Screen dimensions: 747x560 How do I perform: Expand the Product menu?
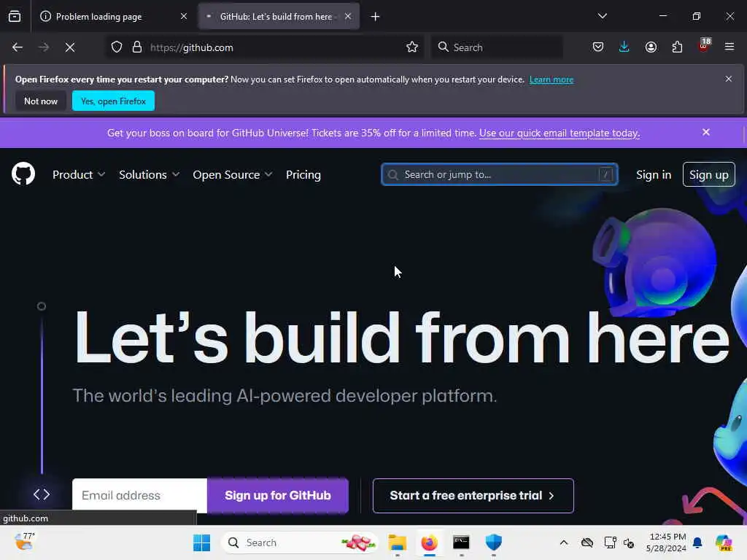click(x=79, y=175)
